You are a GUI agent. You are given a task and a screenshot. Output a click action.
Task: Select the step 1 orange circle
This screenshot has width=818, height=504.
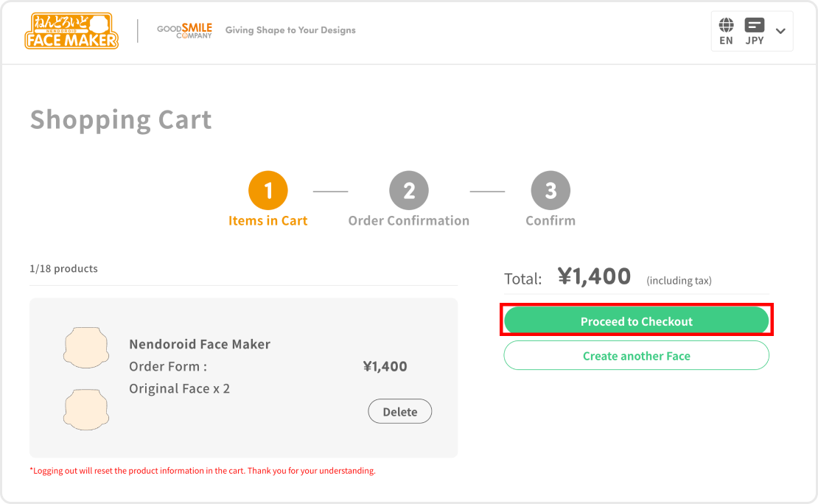click(x=268, y=192)
